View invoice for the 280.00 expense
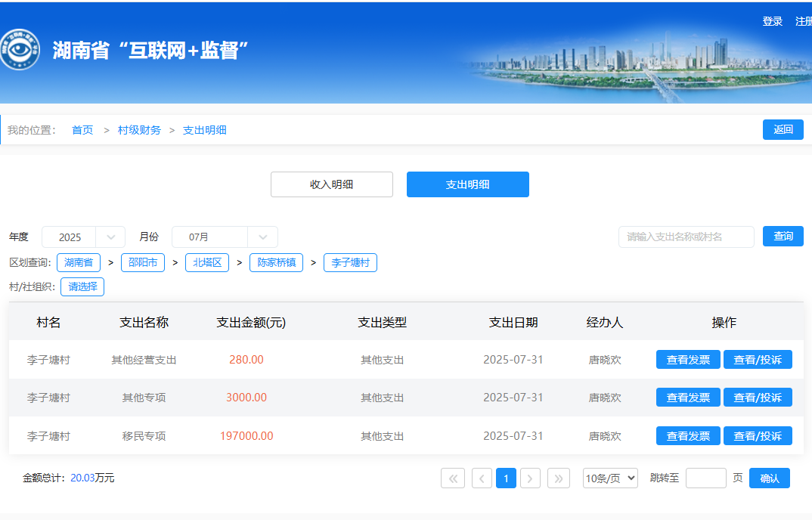This screenshot has width=812, height=520. click(688, 360)
